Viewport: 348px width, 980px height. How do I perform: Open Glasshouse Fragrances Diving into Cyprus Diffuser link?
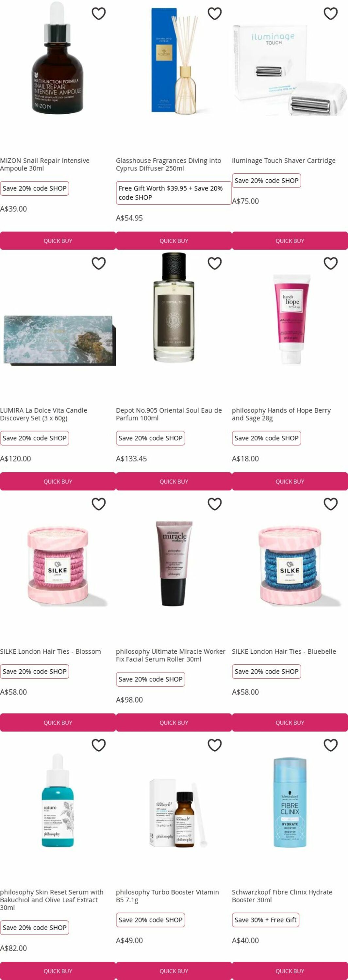click(169, 164)
